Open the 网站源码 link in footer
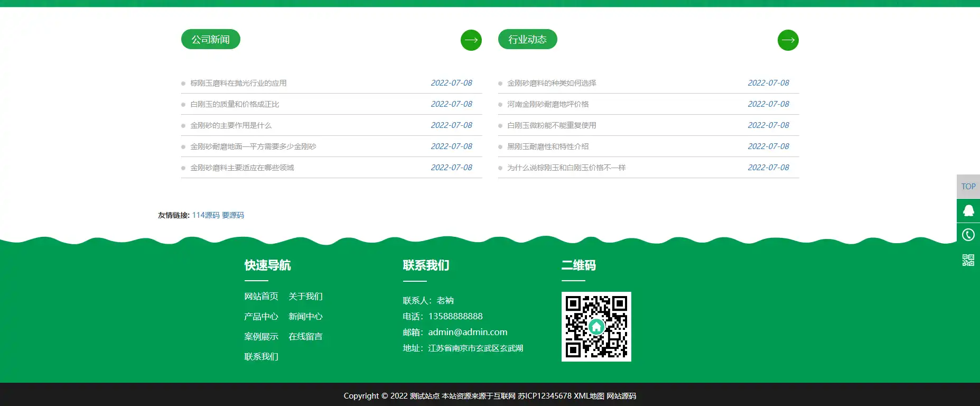980x406 pixels. point(621,396)
